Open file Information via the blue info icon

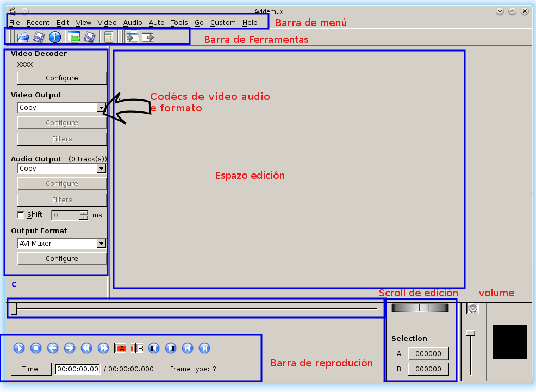coord(54,37)
